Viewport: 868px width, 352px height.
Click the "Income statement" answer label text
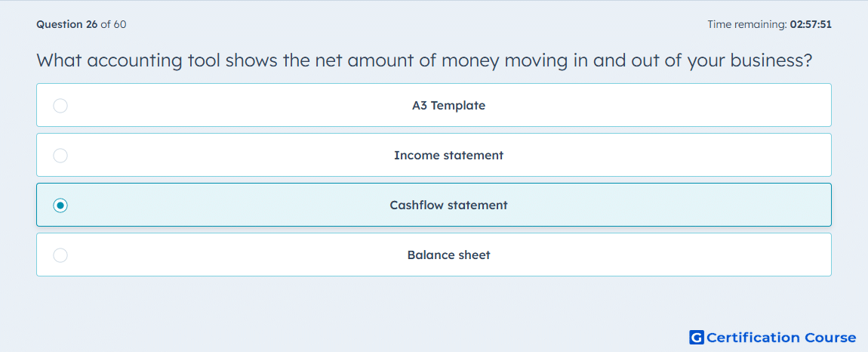tap(448, 155)
